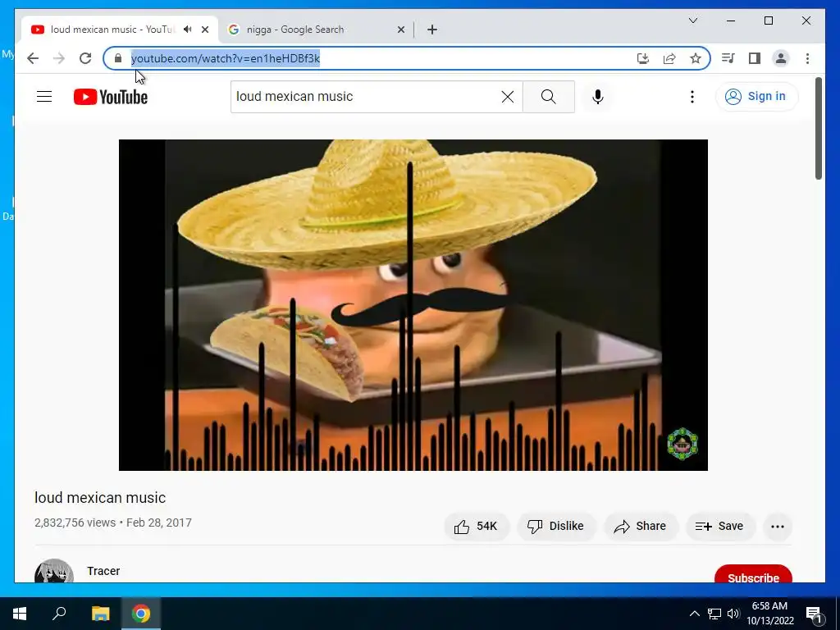Image resolution: width=840 pixels, height=630 pixels.
Task: Open Chrome profile avatar
Action: pos(781,58)
